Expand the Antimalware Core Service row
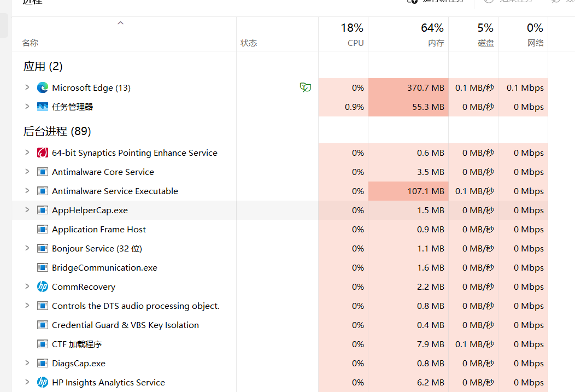The image size is (575, 392). click(x=27, y=171)
